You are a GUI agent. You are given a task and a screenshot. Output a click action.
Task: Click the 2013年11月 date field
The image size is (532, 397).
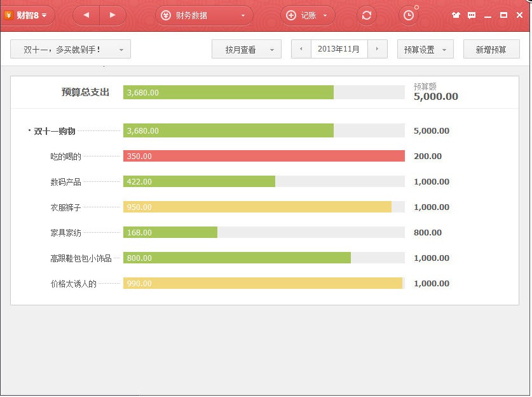pyautogui.click(x=339, y=49)
